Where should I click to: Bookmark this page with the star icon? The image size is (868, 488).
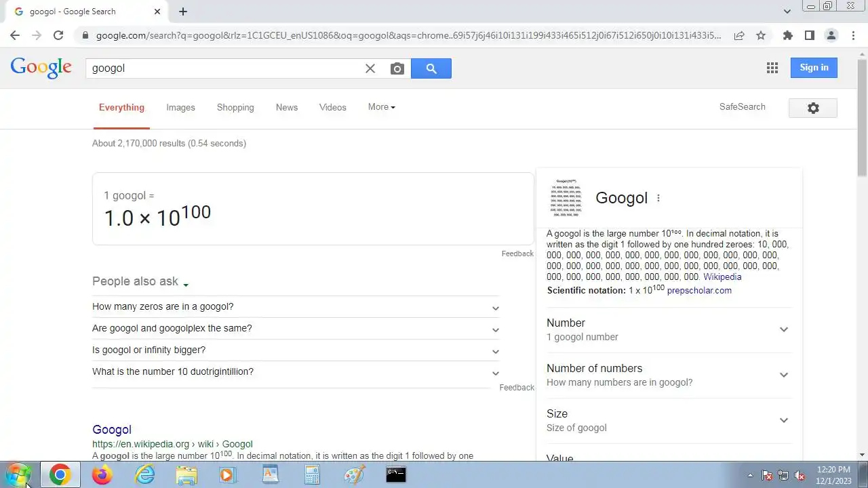(761, 35)
